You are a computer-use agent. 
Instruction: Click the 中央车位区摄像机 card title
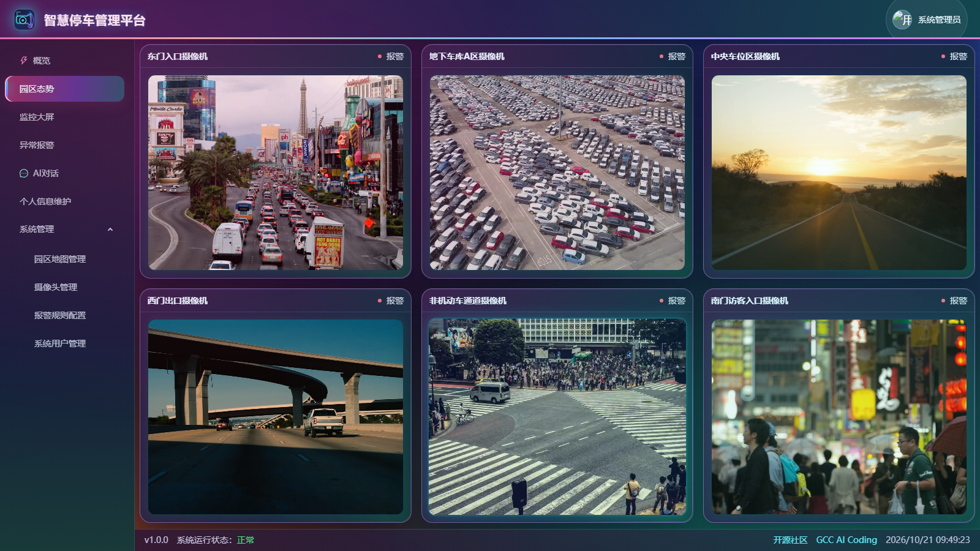click(x=745, y=56)
